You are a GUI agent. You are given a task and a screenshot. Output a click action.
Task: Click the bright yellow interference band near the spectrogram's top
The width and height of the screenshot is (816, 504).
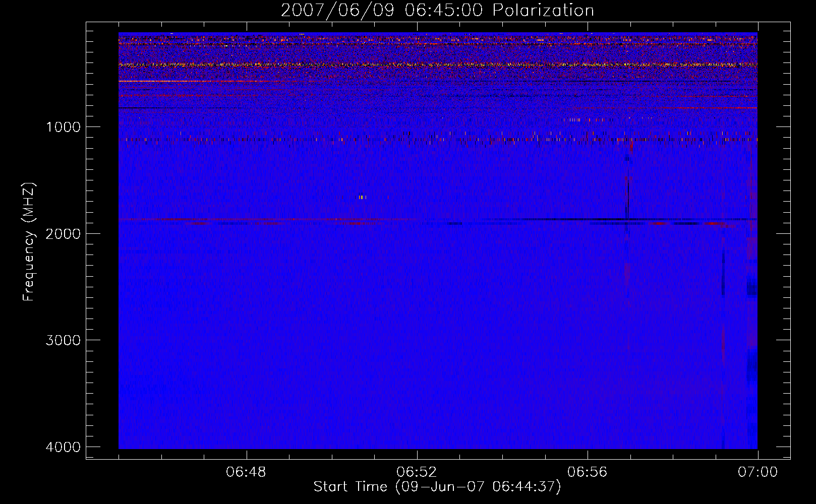(438, 65)
